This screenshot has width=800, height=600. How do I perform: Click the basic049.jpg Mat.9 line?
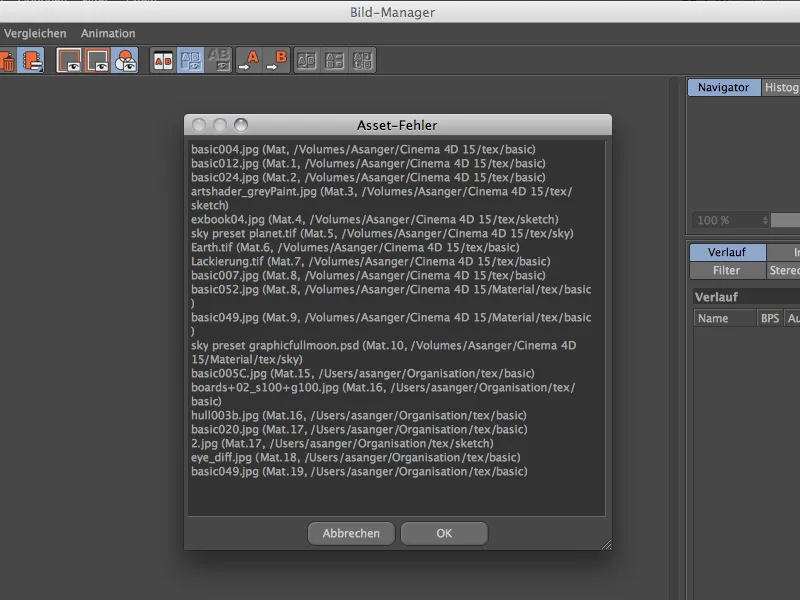[391, 324]
